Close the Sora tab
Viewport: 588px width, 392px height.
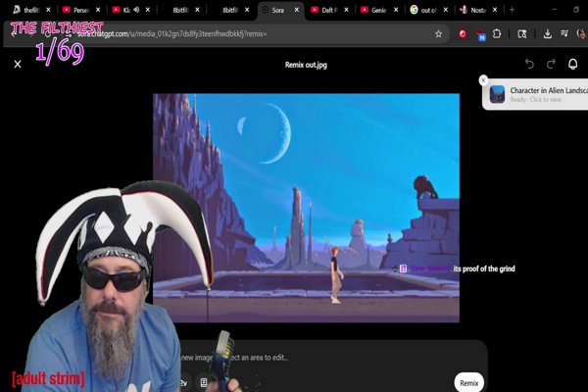(x=297, y=10)
